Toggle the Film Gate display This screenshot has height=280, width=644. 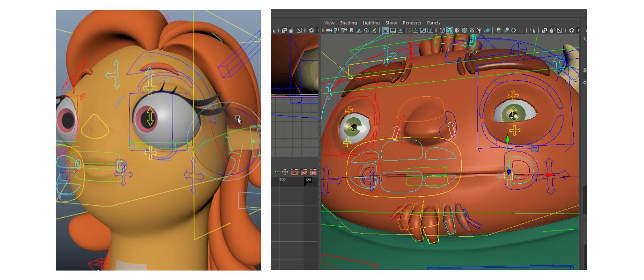393,30
